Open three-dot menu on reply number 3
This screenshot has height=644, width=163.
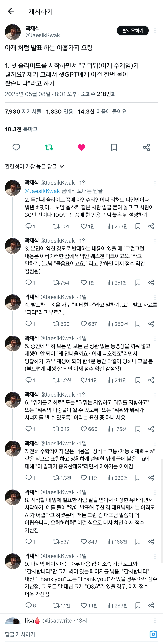[x=155, y=241]
